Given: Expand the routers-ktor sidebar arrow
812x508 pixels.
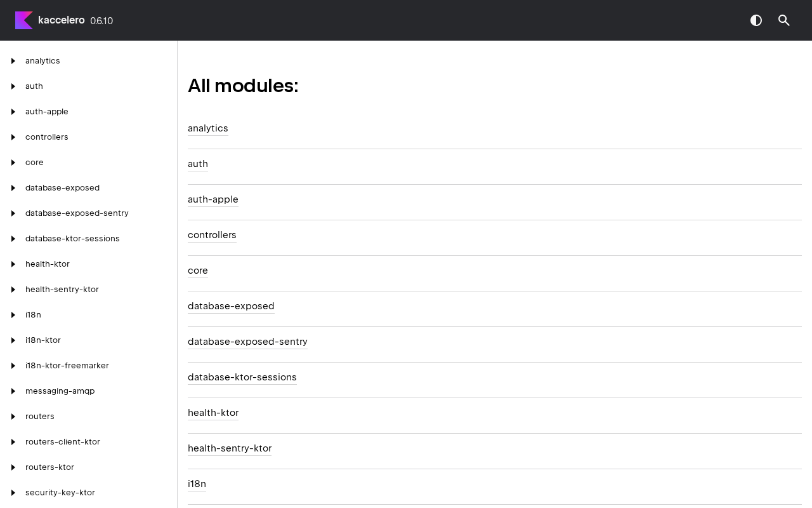Looking at the screenshot, I should tap(13, 467).
